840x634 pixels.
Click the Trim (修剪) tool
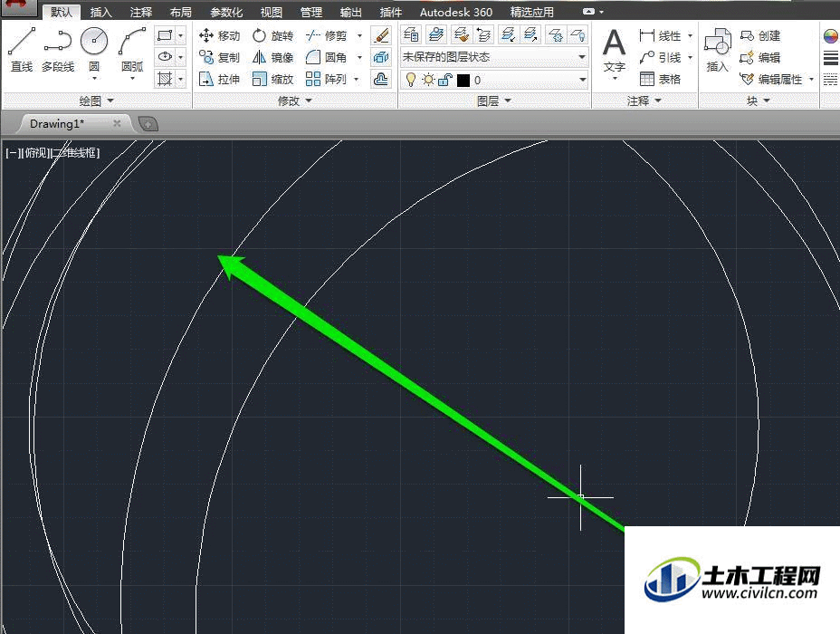pyautogui.click(x=327, y=36)
